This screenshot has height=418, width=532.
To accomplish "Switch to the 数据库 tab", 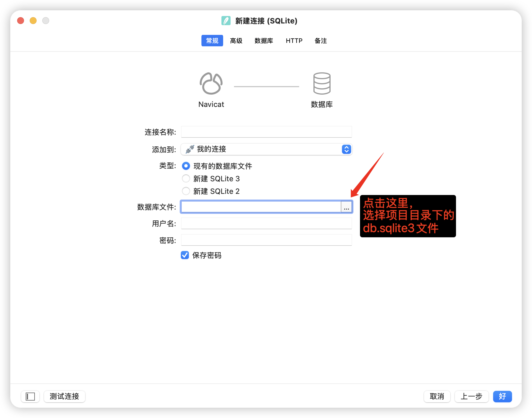I will tap(264, 41).
